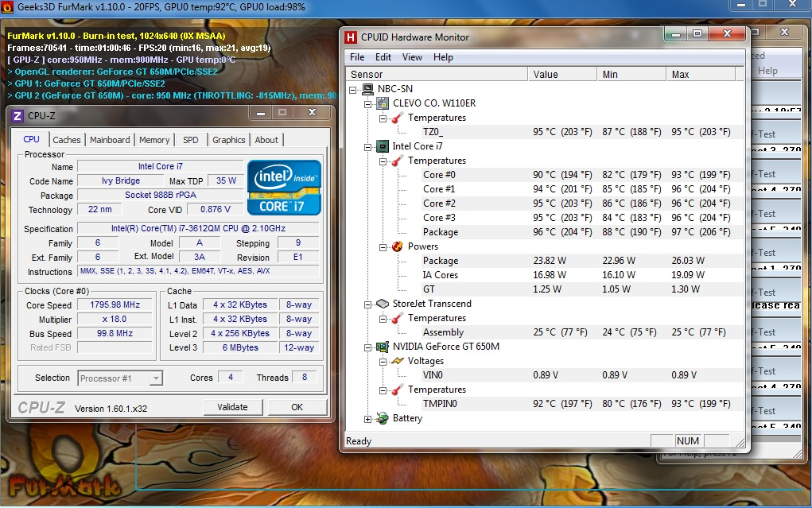Click the Core Speed value 1795.98 MHz

(115, 305)
